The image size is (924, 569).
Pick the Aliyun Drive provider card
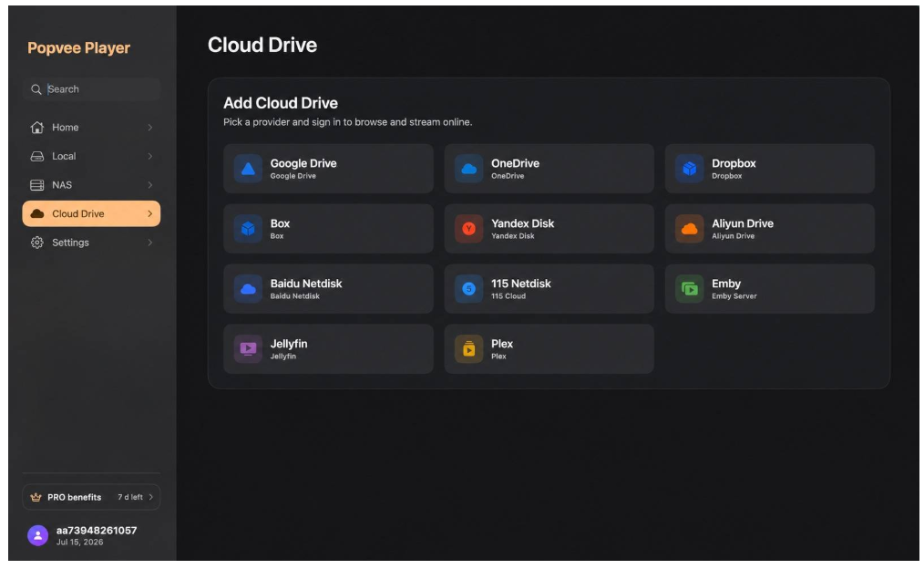(x=770, y=229)
